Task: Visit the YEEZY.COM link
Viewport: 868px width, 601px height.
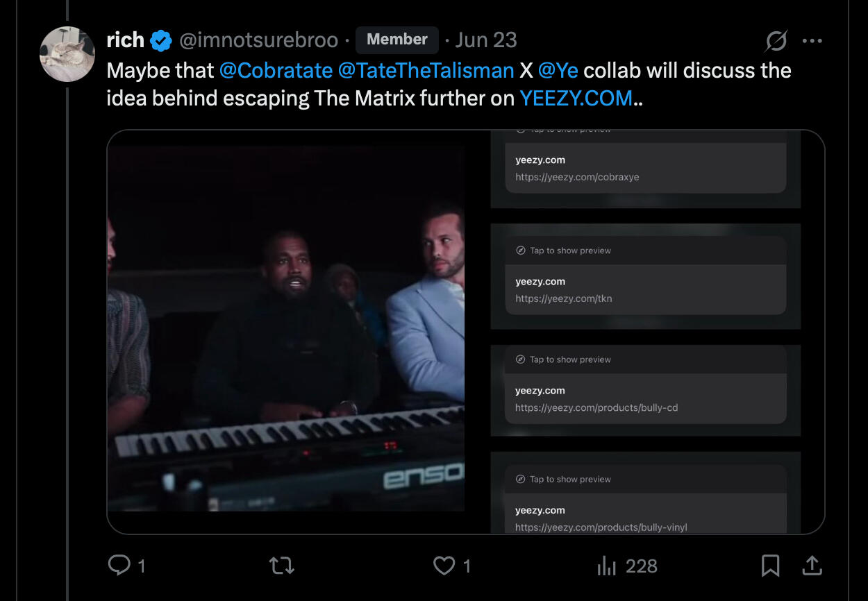Action: (x=576, y=98)
